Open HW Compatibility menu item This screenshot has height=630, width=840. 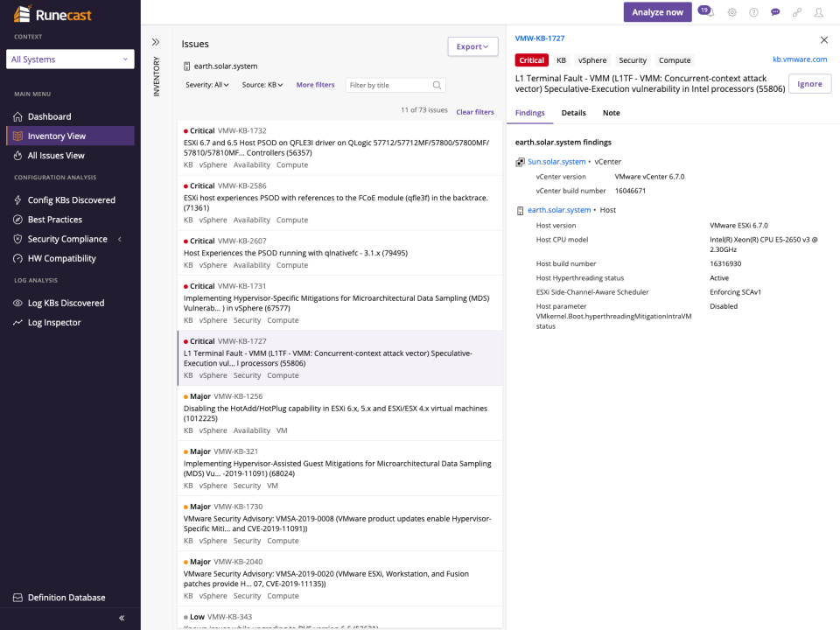tap(70, 258)
